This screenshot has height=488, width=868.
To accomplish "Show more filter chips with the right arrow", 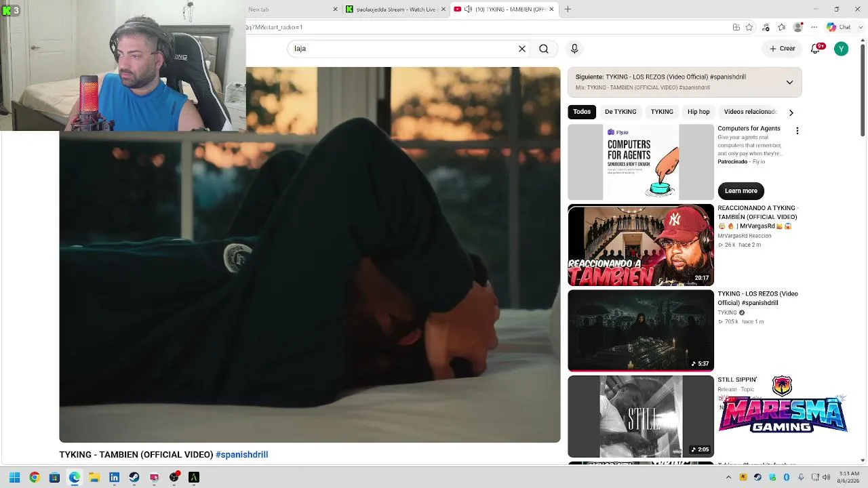I will 791,113.
